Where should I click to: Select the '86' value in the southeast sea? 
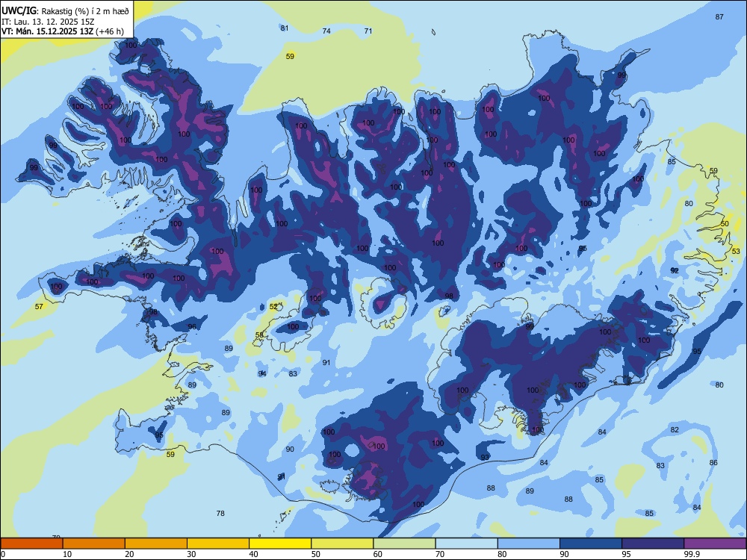click(x=713, y=462)
